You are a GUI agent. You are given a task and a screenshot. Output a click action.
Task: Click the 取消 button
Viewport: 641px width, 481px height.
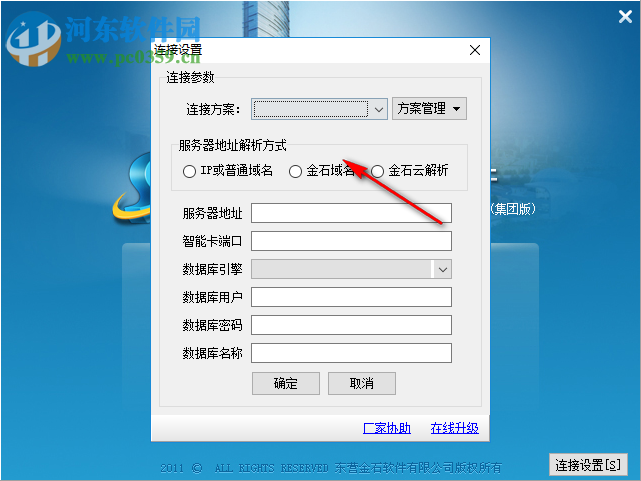coord(362,383)
